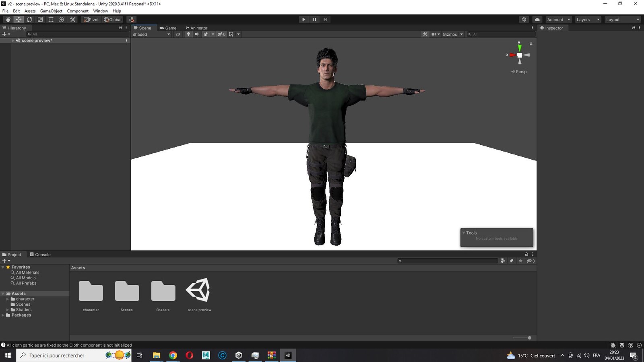This screenshot has height=362, width=644.
Task: Open the Gizmos dropdown
Action: tap(453, 34)
